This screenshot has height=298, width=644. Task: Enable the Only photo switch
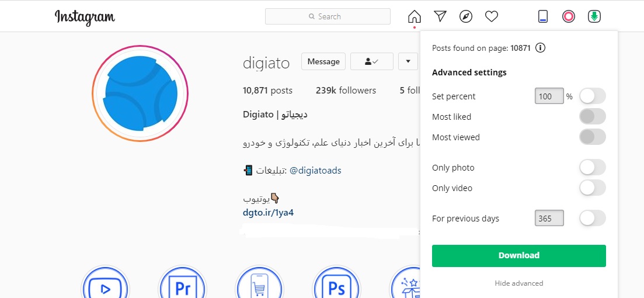pyautogui.click(x=593, y=167)
